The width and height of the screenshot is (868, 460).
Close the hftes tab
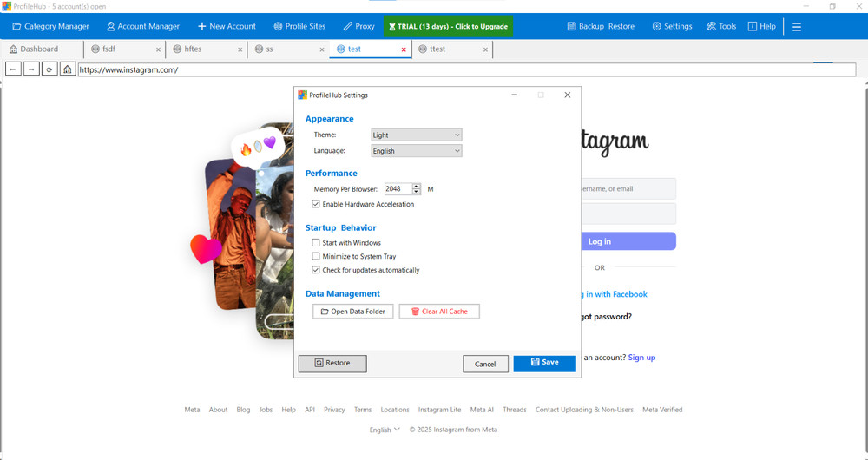tap(240, 49)
